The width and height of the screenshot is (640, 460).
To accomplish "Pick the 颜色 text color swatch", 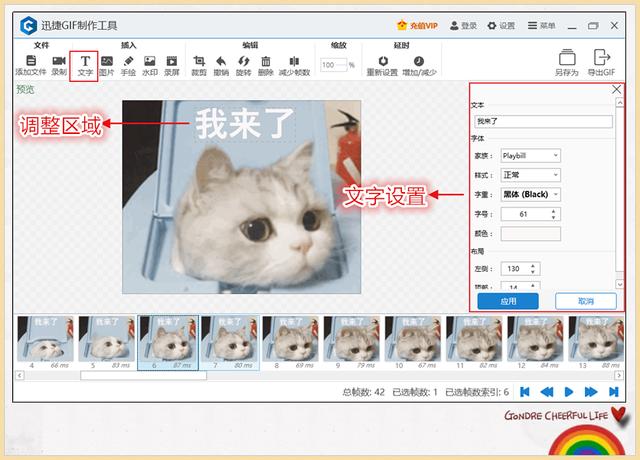I will 531,234.
